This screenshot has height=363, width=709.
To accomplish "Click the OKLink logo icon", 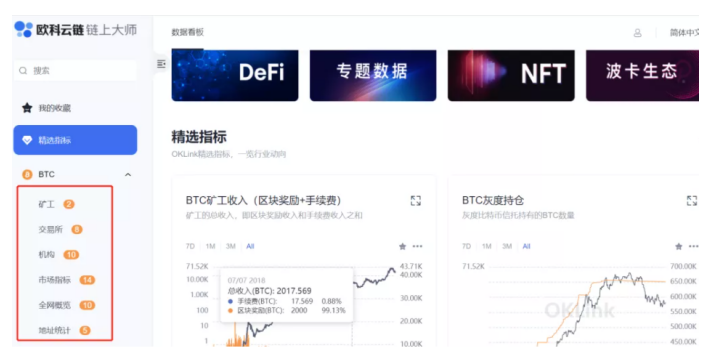I will (x=24, y=29).
